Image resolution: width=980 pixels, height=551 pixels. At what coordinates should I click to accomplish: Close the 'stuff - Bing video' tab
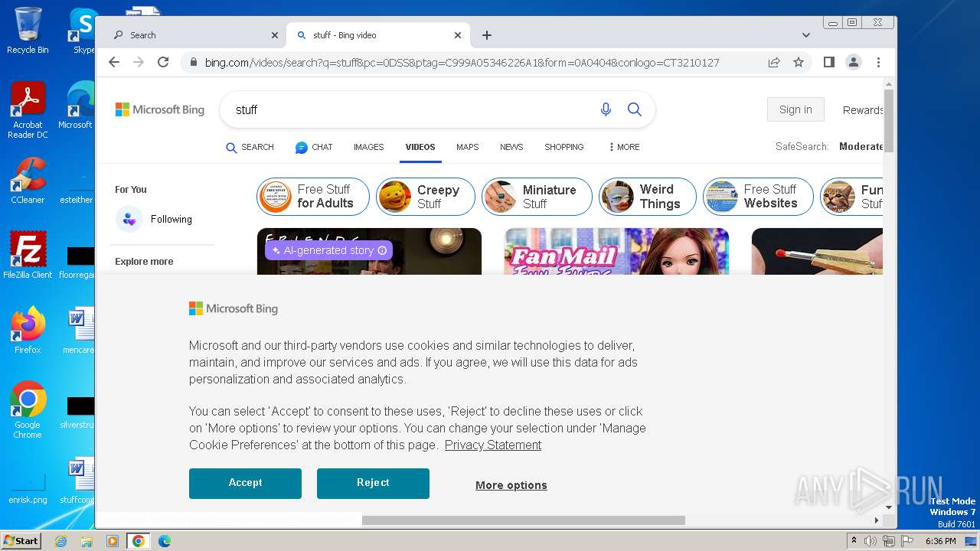458,35
